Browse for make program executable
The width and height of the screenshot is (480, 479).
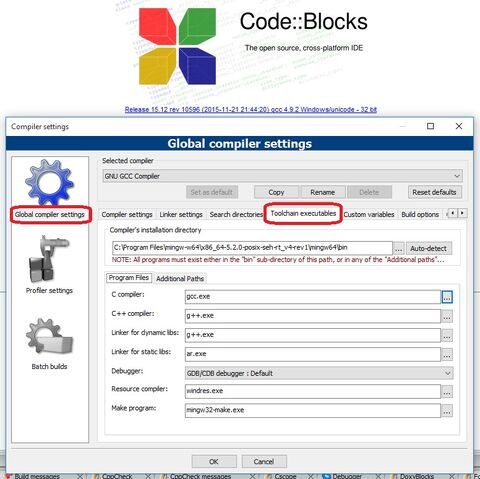(447, 411)
